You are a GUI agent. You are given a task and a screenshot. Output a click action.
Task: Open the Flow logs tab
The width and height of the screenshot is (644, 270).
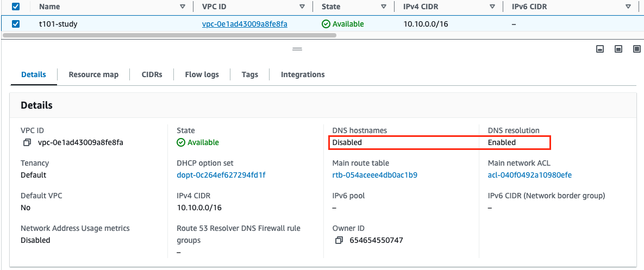[x=202, y=74]
